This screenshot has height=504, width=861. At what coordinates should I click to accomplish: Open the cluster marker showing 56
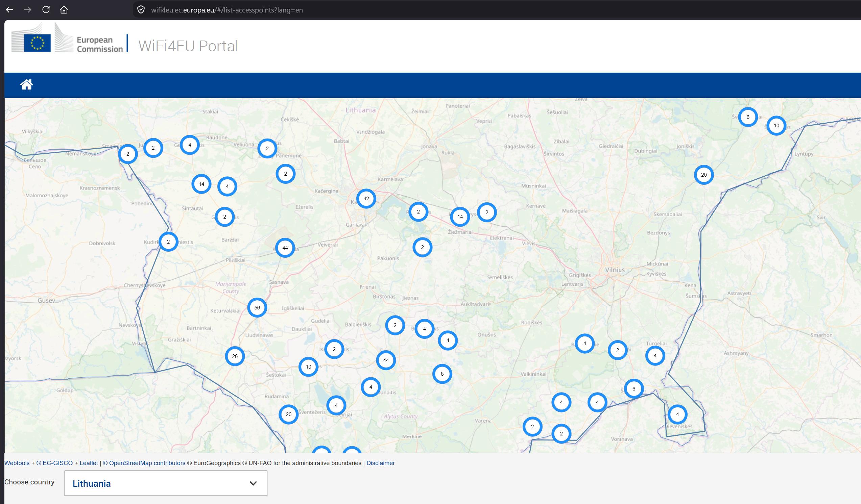tap(257, 308)
